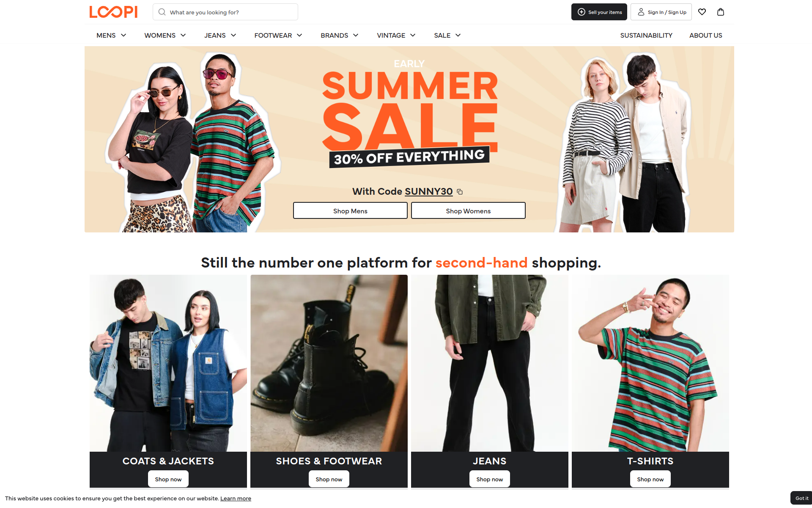
Task: Open the ABOUT US menu item
Action: [x=705, y=36]
